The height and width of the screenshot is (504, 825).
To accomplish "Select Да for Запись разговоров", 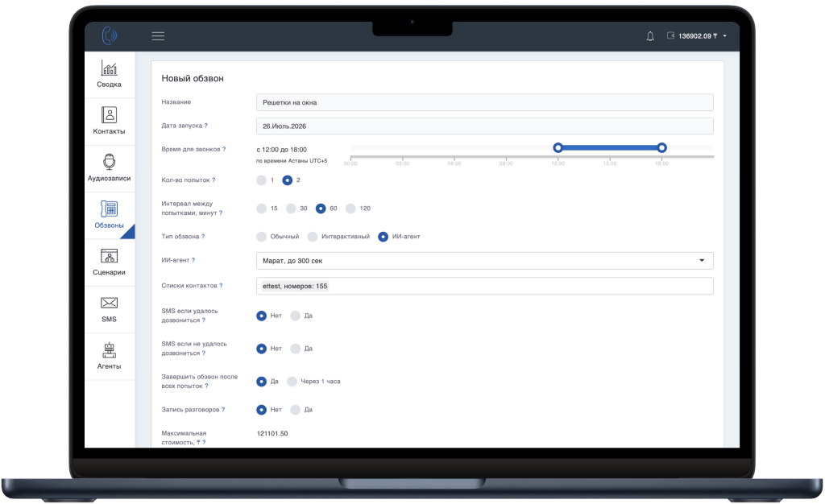I will click(x=295, y=410).
